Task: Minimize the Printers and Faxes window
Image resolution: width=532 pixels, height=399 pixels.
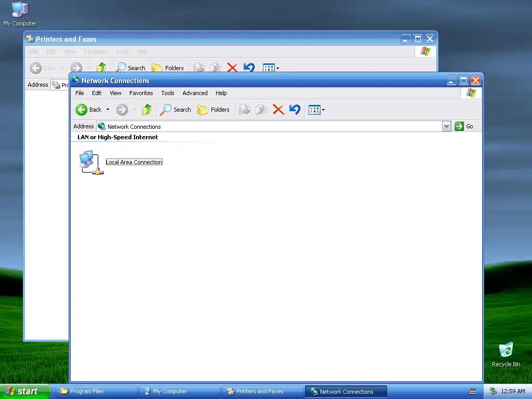Action: coord(406,39)
